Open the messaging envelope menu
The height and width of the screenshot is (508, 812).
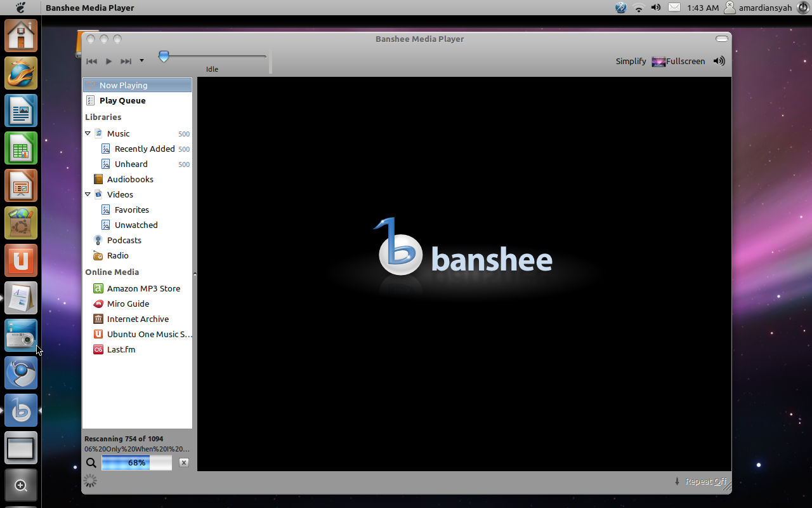tap(674, 8)
